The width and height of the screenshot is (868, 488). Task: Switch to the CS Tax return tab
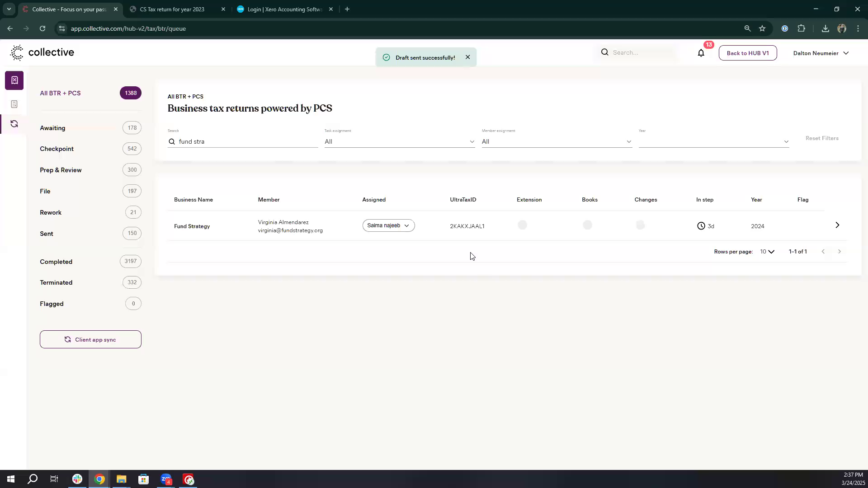tap(172, 9)
